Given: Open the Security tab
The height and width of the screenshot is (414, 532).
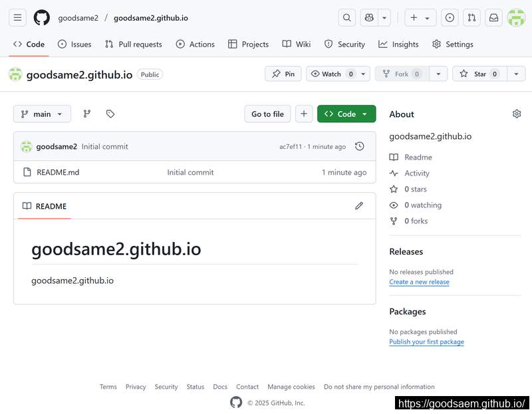Looking at the screenshot, I should click(344, 45).
